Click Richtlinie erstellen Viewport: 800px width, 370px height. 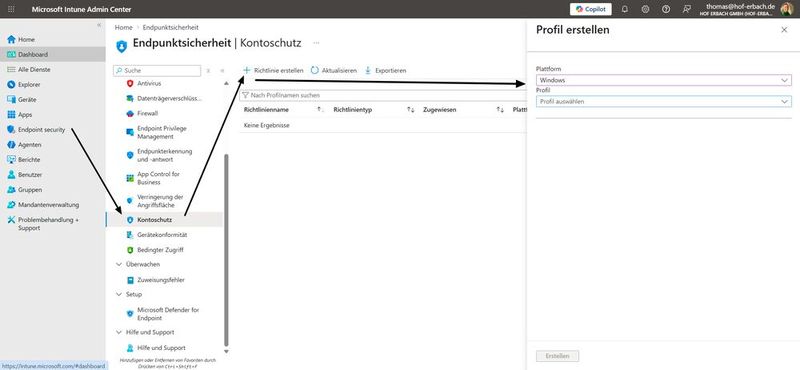[273, 70]
